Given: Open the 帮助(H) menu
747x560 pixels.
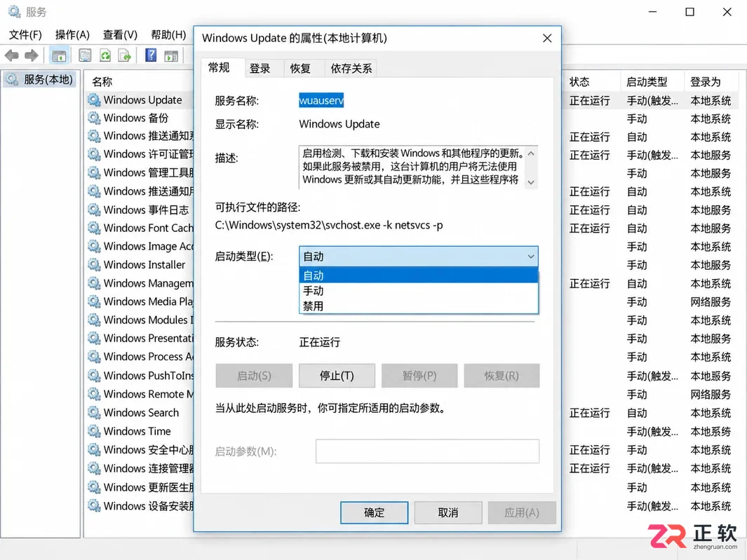Looking at the screenshot, I should coord(168,35).
